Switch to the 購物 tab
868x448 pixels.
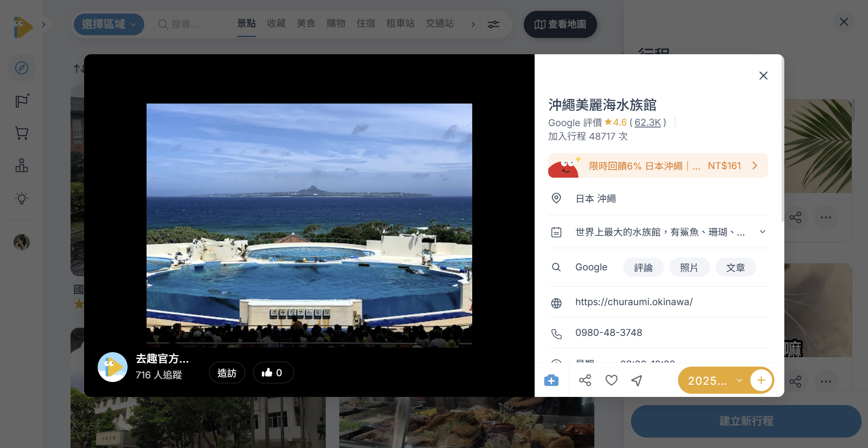[336, 24]
